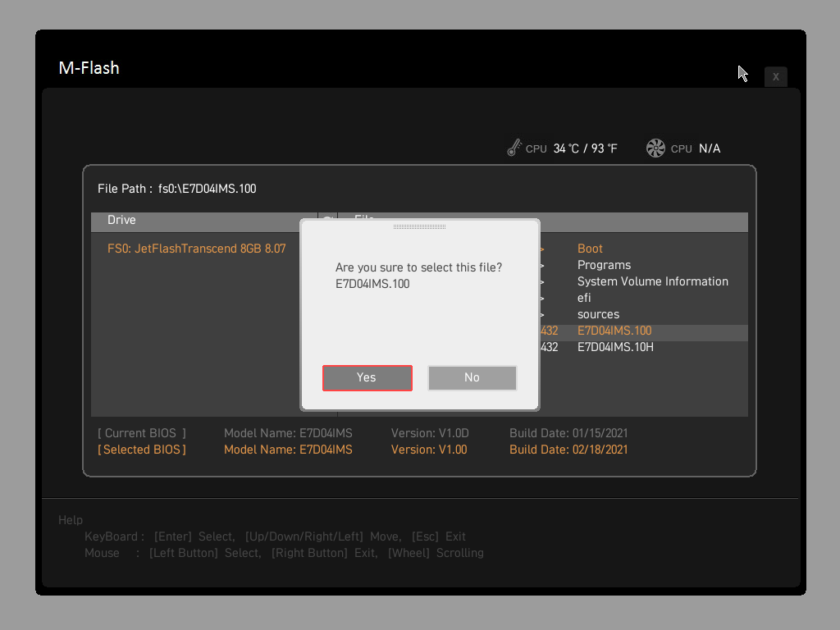Click the CPU temperature 34 °C / 93 °F reading

(586, 148)
